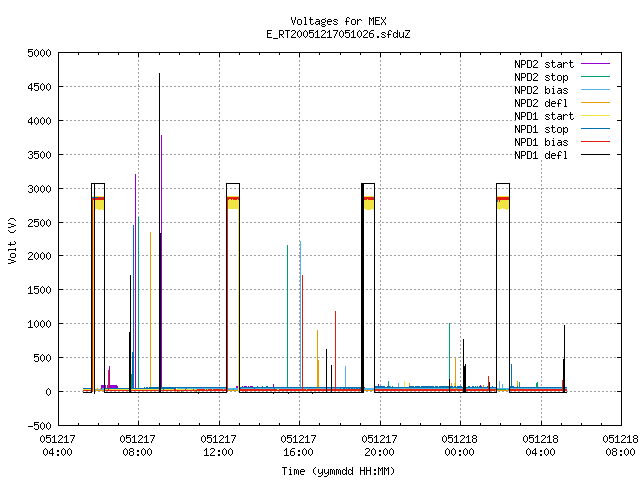Image resolution: width=640 pixels, height=480 pixels.
Task: Click the 0 y-axis tick label
Action: coord(49,392)
